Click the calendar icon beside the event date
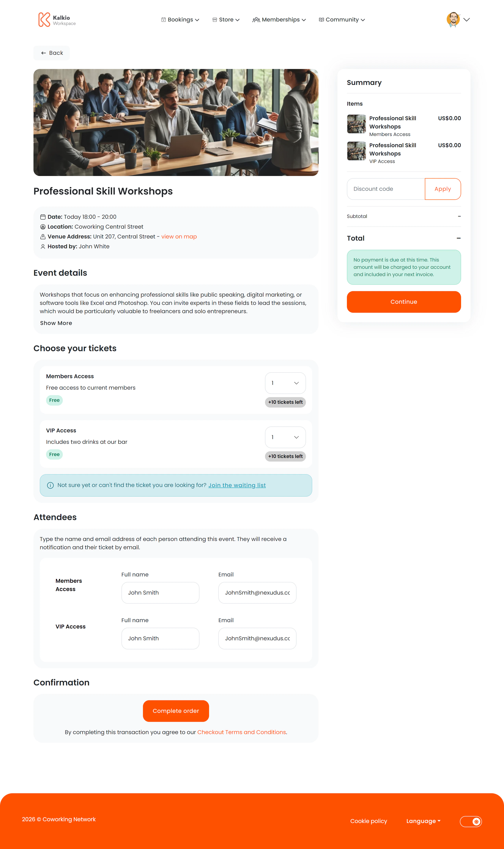The width and height of the screenshot is (504, 849). point(43,217)
